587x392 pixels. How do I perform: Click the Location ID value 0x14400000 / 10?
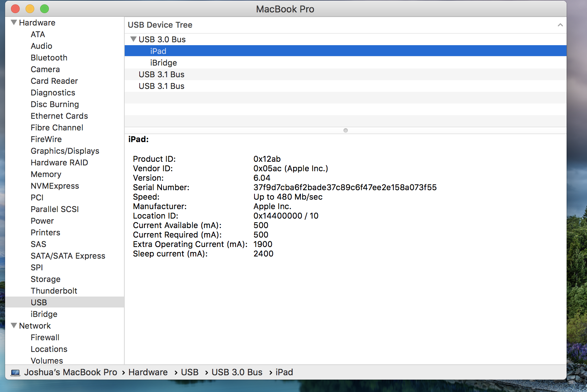coord(286,216)
